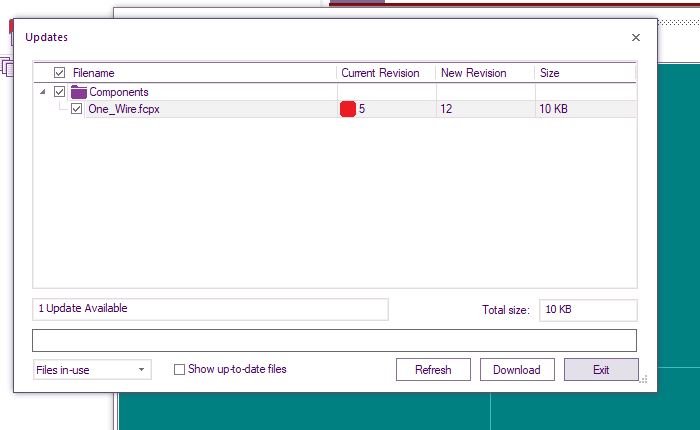
Task: Click the empty download progress bar
Action: (x=334, y=340)
